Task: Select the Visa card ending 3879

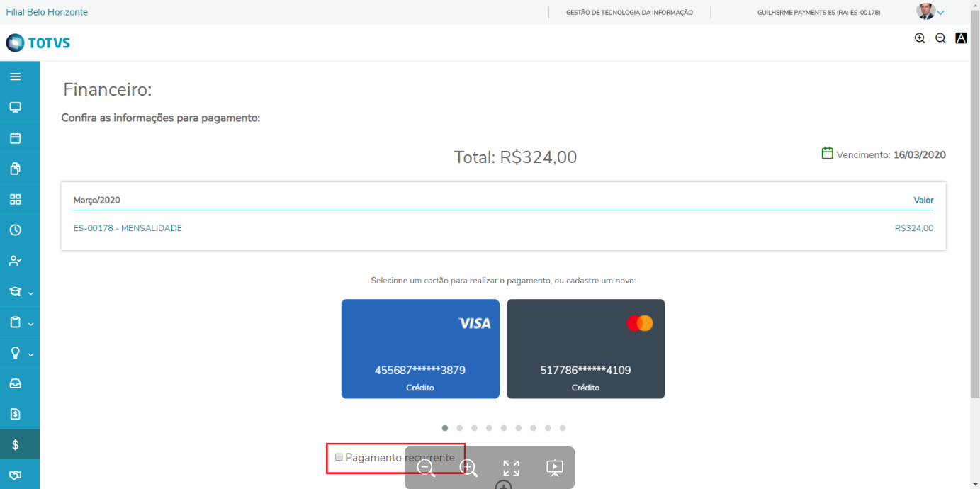Action: point(420,349)
